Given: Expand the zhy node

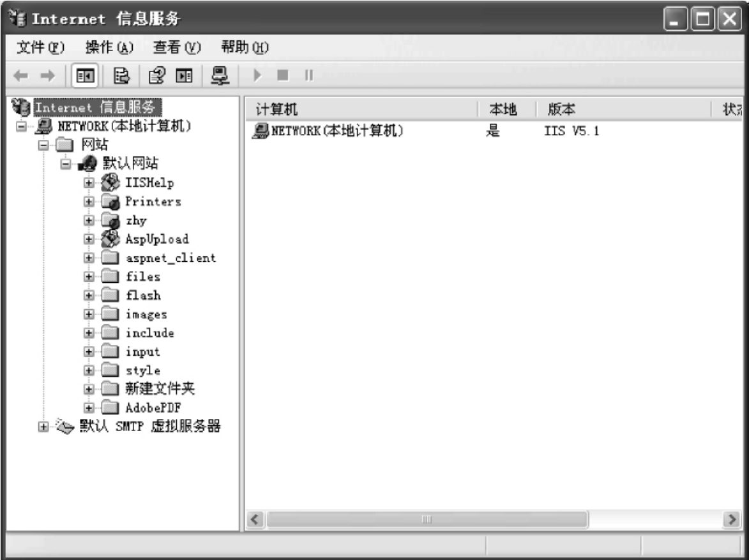Looking at the screenshot, I should point(89,220).
